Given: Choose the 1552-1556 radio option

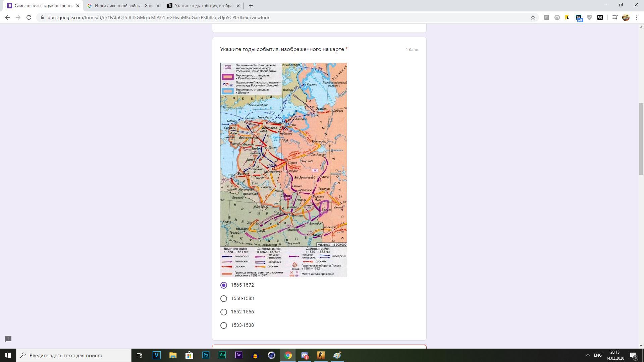Looking at the screenshot, I should (x=224, y=312).
